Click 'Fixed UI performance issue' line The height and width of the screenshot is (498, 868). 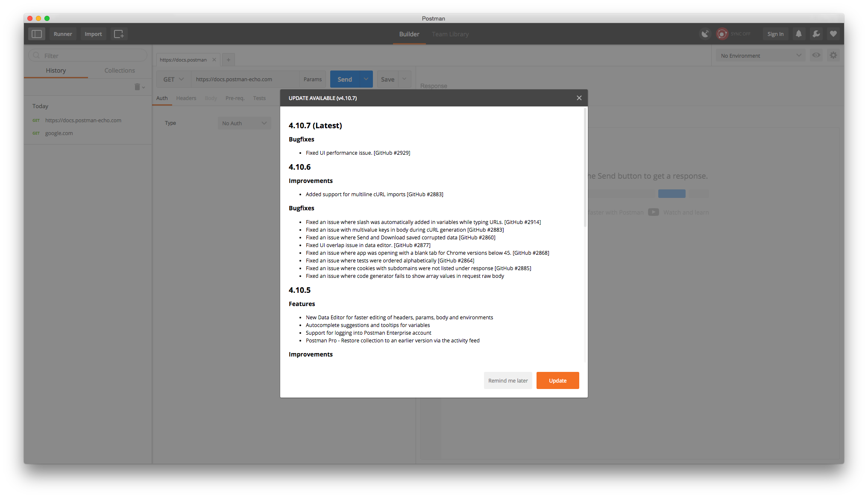358,153
